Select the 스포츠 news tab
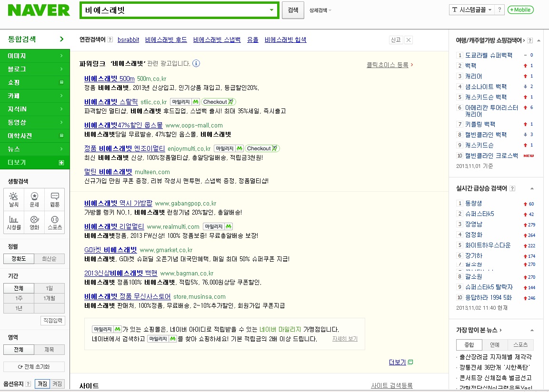Screen dimensions: 549x392 click(x=520, y=345)
